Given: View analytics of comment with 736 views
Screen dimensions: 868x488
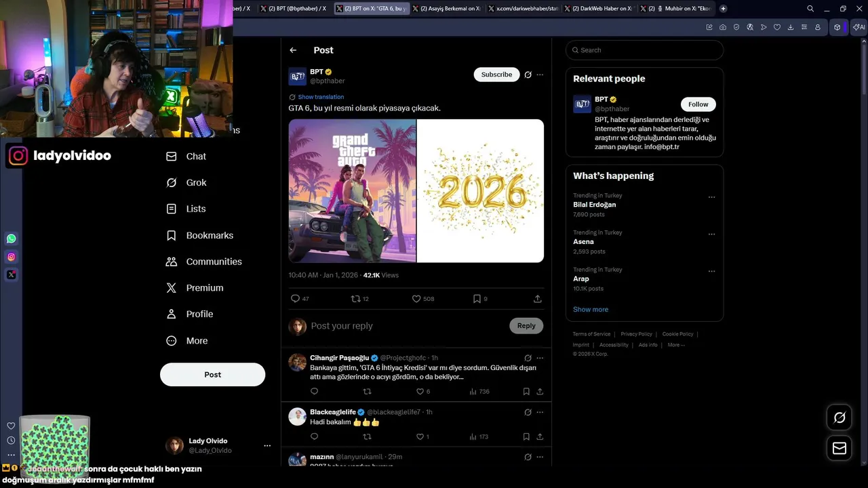Looking at the screenshot, I should pyautogui.click(x=479, y=392).
